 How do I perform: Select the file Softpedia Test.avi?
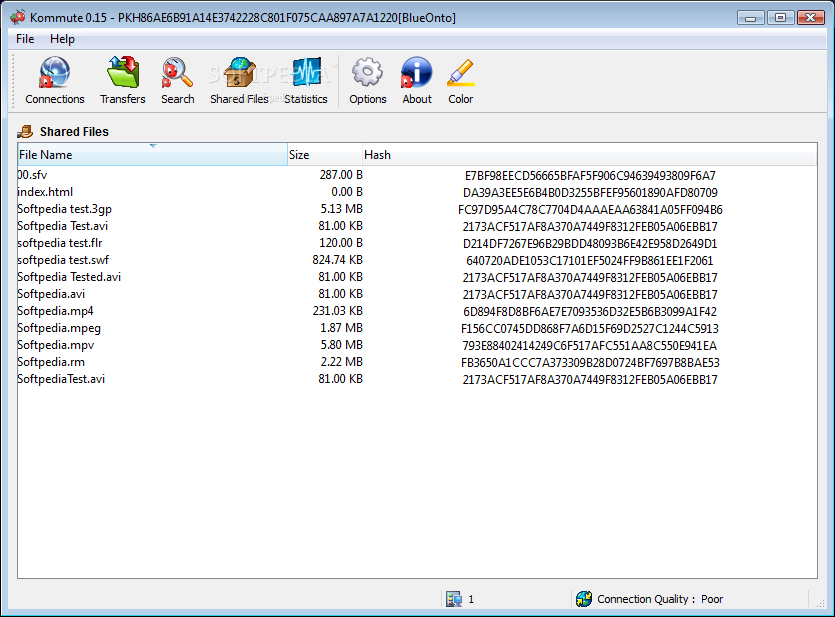(x=62, y=226)
